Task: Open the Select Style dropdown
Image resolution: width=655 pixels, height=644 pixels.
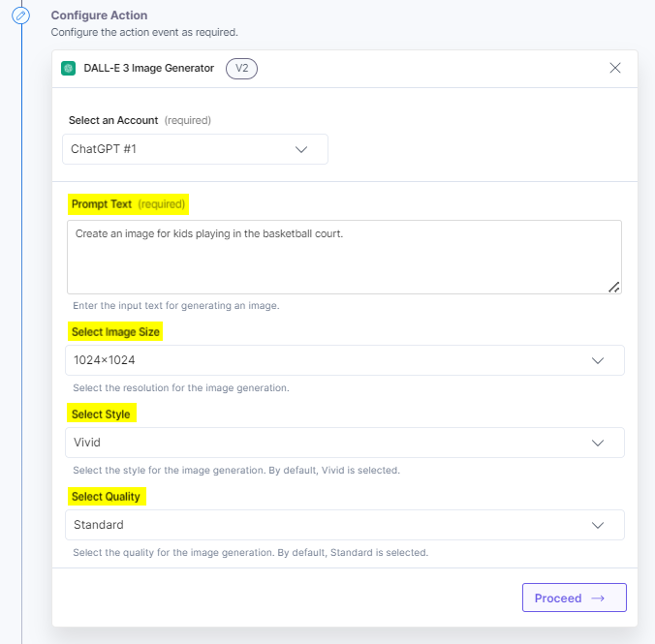Action: pyautogui.click(x=344, y=442)
